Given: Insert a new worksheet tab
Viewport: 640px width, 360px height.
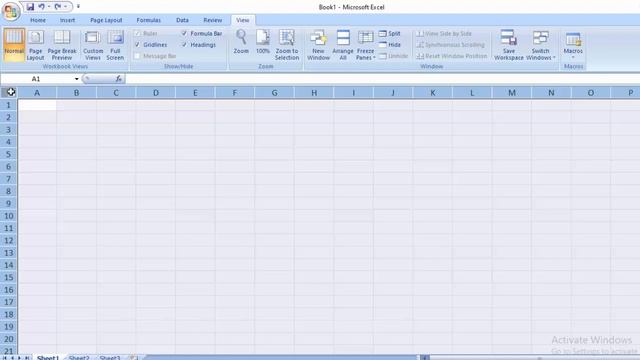Looking at the screenshot, I should pos(133,358).
